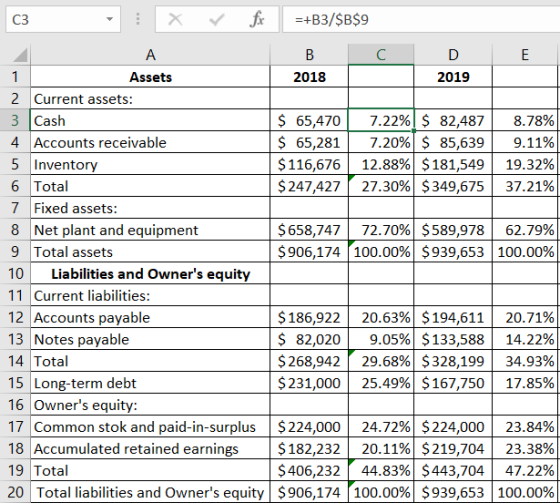Select cell showing 14.22%
560x503 pixels.
click(524, 339)
